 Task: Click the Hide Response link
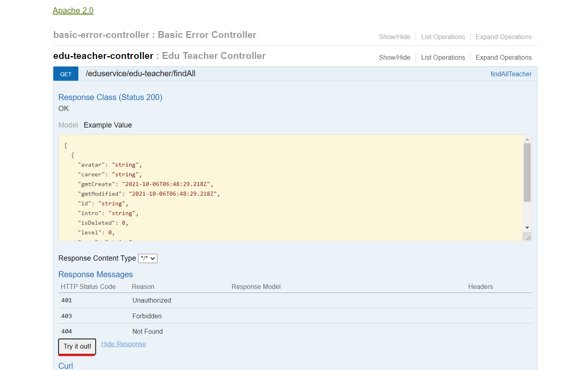point(124,344)
